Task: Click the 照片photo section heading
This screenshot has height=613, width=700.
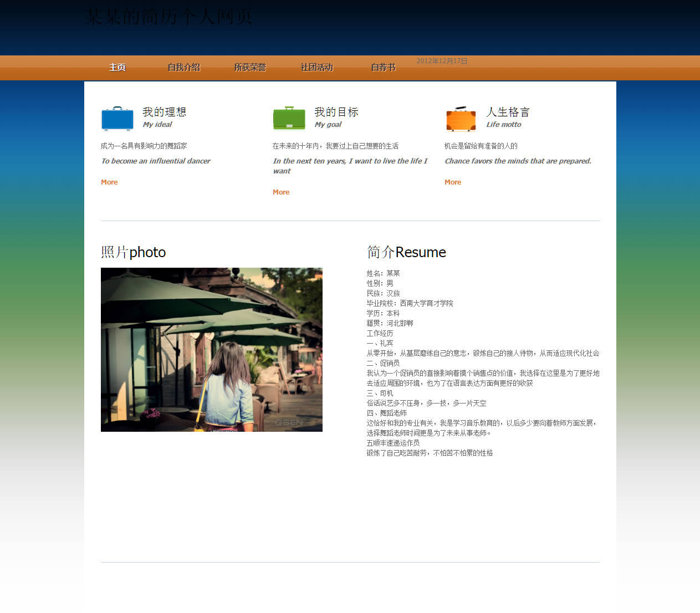Action: coord(134,252)
